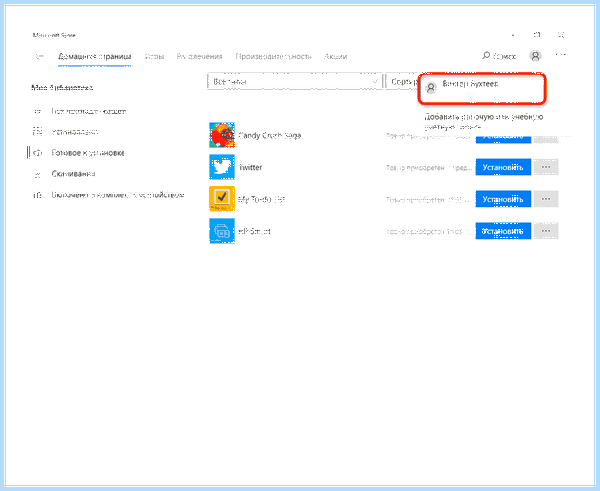Image resolution: width=600 pixels, height=491 pixels.
Task: Click the Candy Crush Saga title
Action: pos(270,135)
